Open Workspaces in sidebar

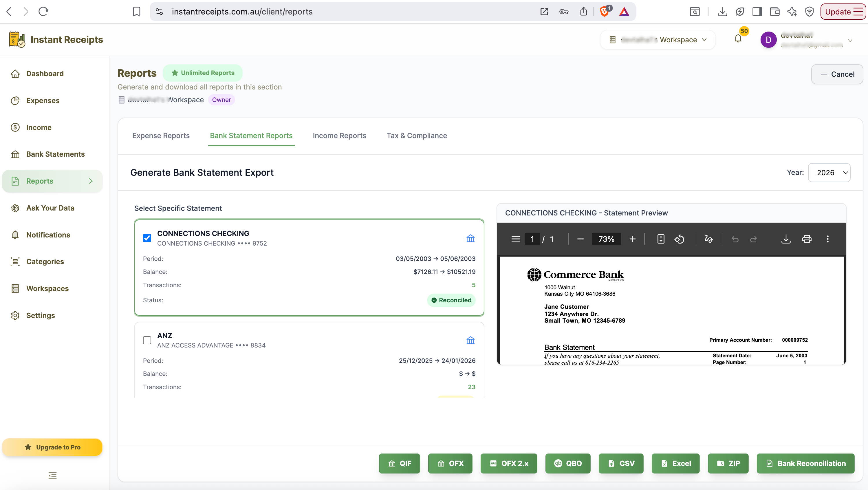point(52,288)
